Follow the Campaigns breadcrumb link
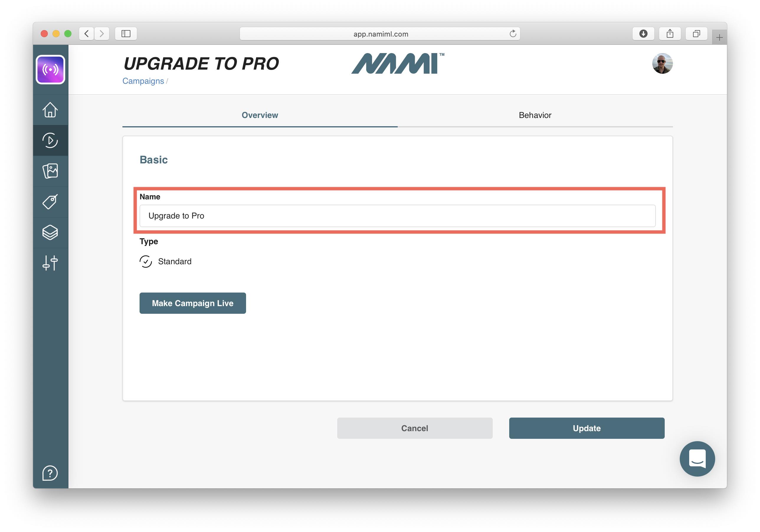Image resolution: width=760 pixels, height=532 pixels. click(x=143, y=81)
